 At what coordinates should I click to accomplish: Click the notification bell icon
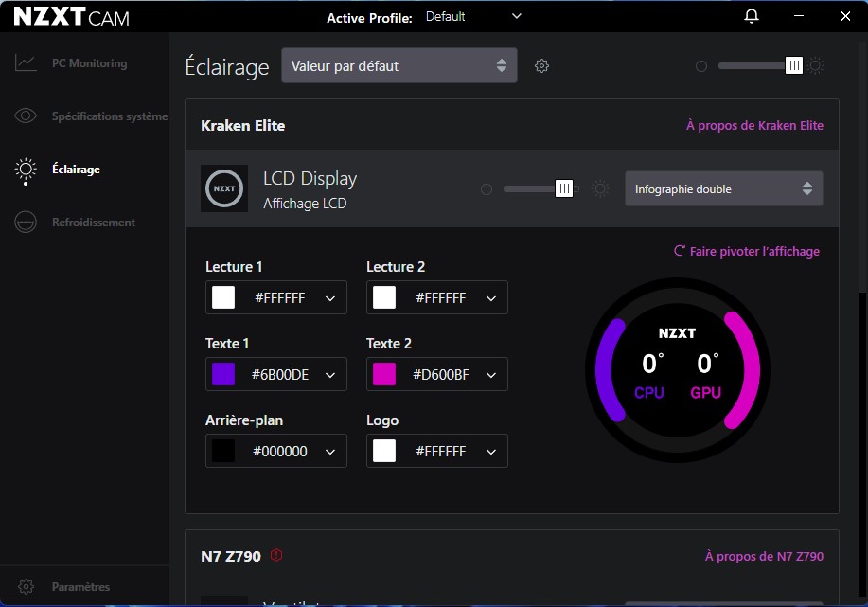pyautogui.click(x=752, y=16)
